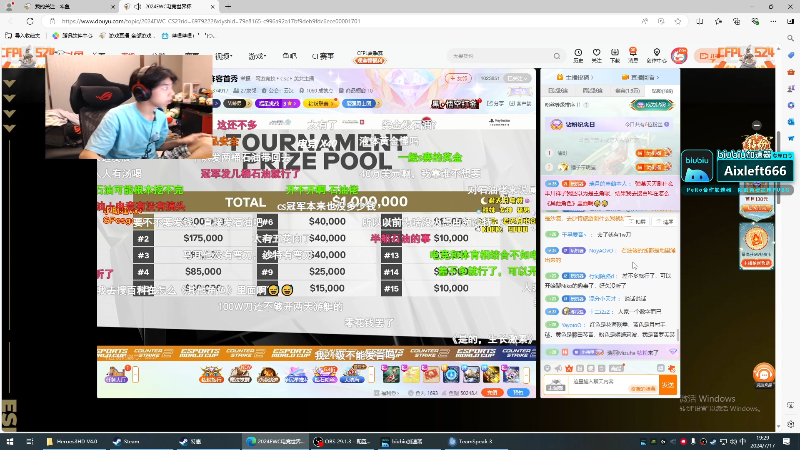Click the chat panel scrollbar

[678, 334]
